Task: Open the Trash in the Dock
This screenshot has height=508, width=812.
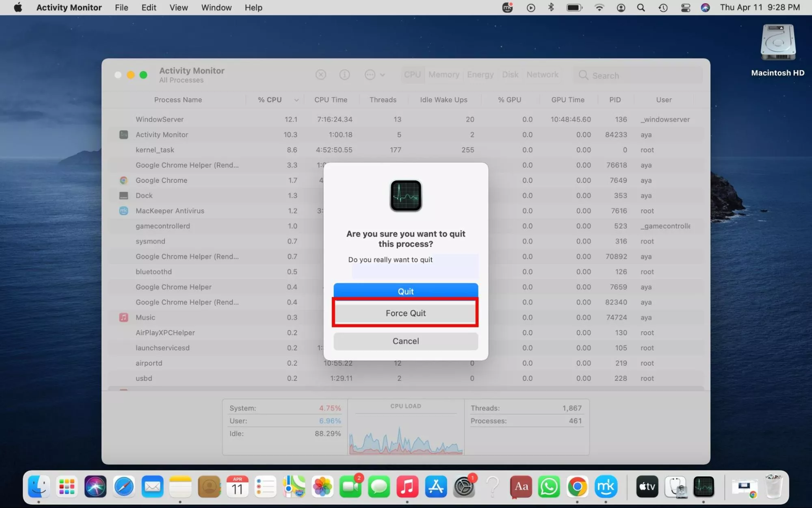Action: pyautogui.click(x=775, y=486)
